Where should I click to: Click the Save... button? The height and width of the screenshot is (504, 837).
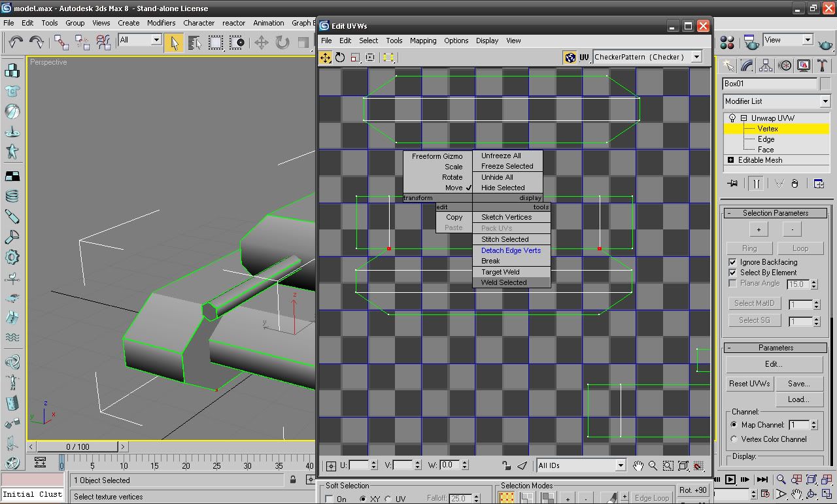pyautogui.click(x=798, y=384)
